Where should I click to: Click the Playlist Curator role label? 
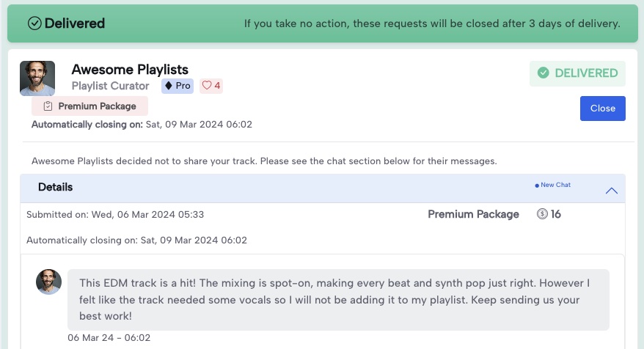110,86
